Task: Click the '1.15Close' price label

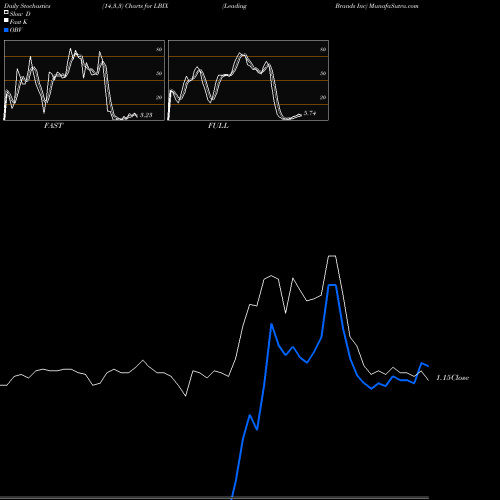Action: [x=453, y=378]
